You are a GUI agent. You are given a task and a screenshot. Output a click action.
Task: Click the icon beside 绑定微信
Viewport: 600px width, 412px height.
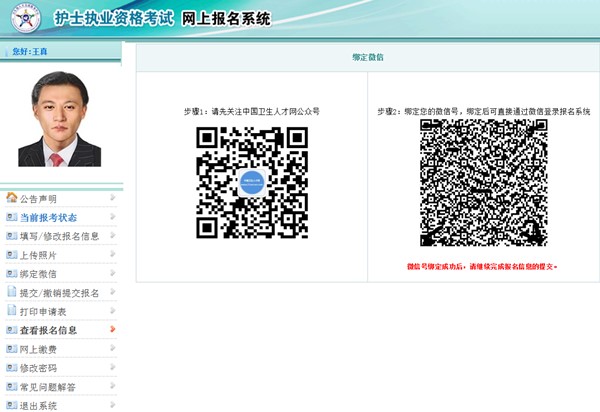click(x=11, y=273)
